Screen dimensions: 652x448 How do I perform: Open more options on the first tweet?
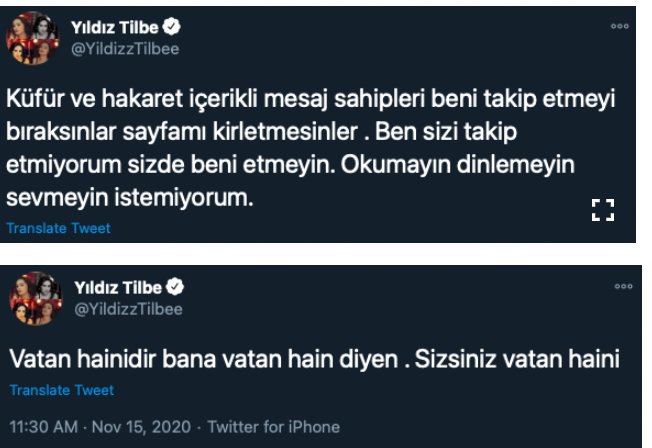tap(619, 26)
